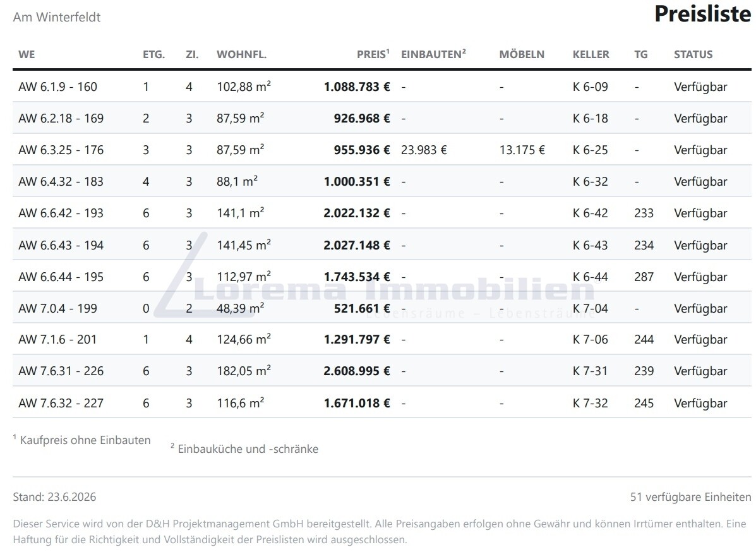This screenshot has width=756, height=552.
Task: Click price 1.743.534 €
Action: pos(357,277)
